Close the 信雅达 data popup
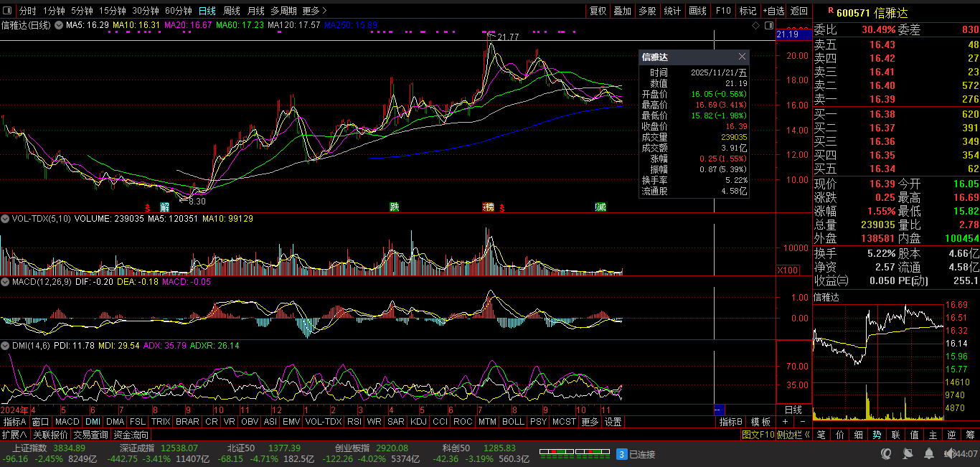The height and width of the screenshot is (467, 980). (743, 57)
